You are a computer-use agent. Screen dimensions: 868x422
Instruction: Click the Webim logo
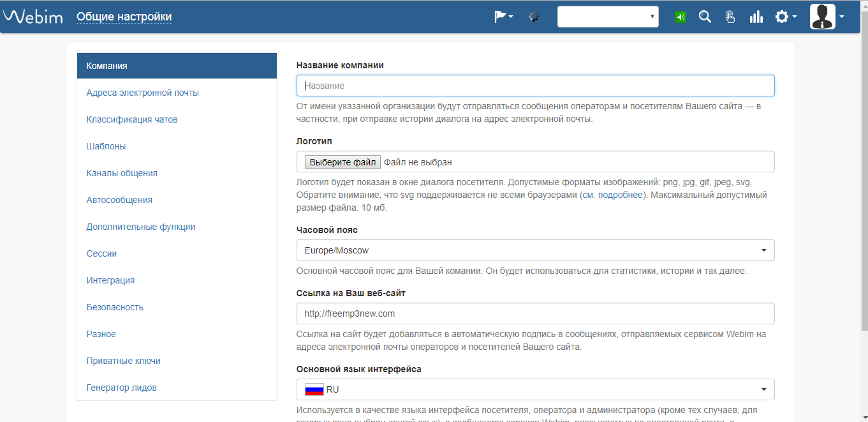[33, 17]
